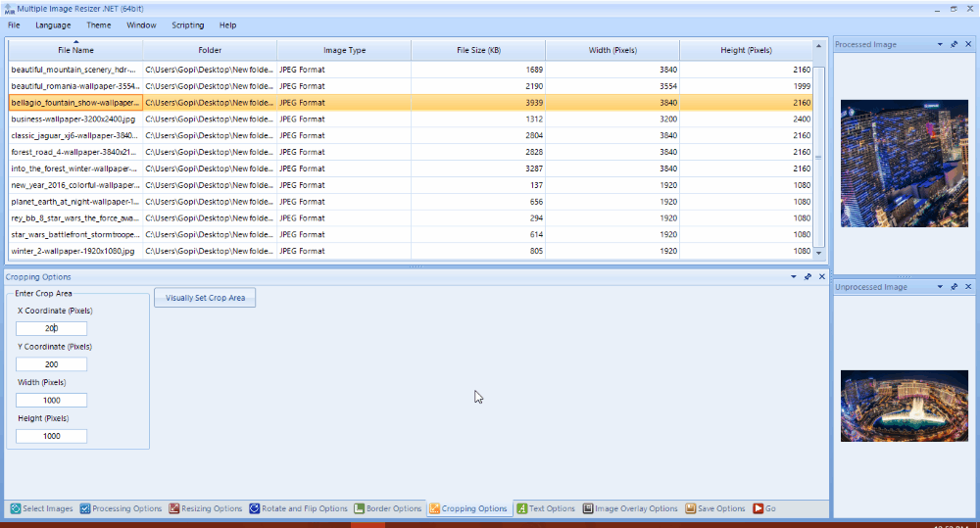The height and width of the screenshot is (528, 980).
Task: Select classic_jaguar_xj6-wallpaper file row
Action: [411, 135]
